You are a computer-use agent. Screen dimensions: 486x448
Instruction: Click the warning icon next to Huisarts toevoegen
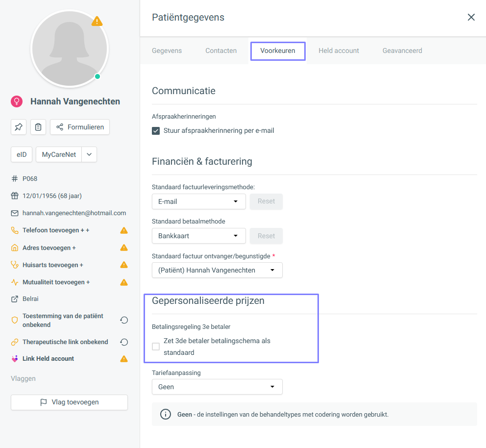click(x=124, y=265)
